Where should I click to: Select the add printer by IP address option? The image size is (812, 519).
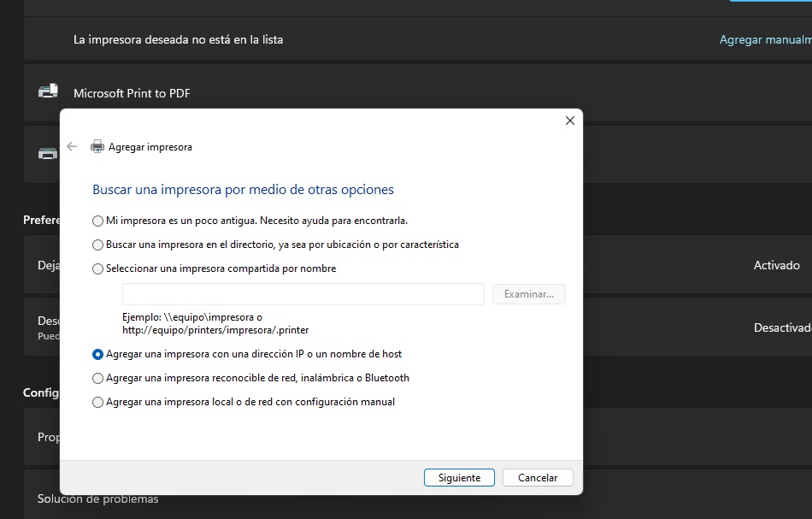[x=98, y=354]
